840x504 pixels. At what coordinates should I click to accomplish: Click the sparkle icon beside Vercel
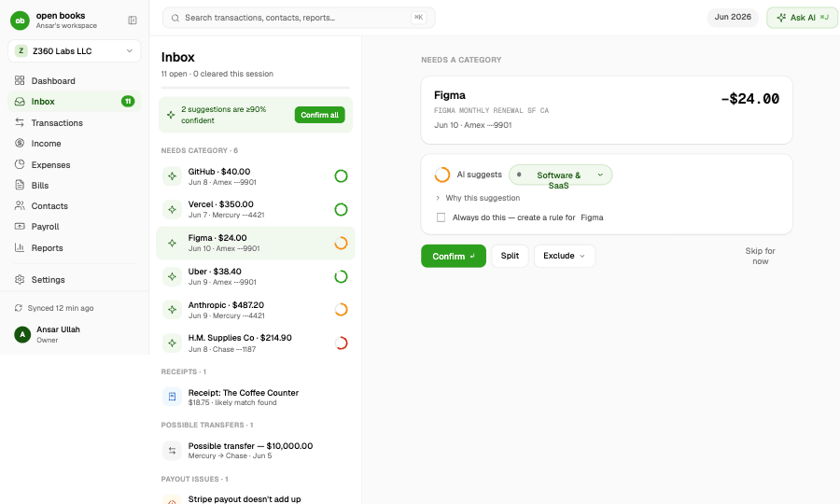pyautogui.click(x=172, y=209)
